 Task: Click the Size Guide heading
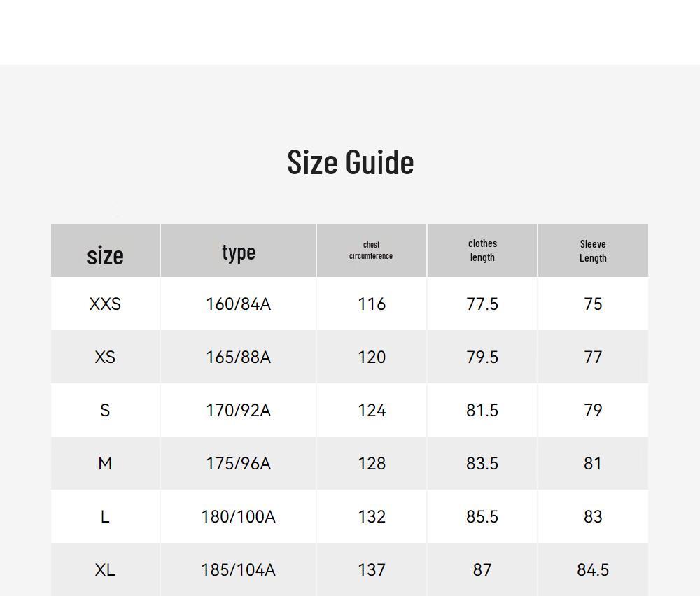pos(351,162)
